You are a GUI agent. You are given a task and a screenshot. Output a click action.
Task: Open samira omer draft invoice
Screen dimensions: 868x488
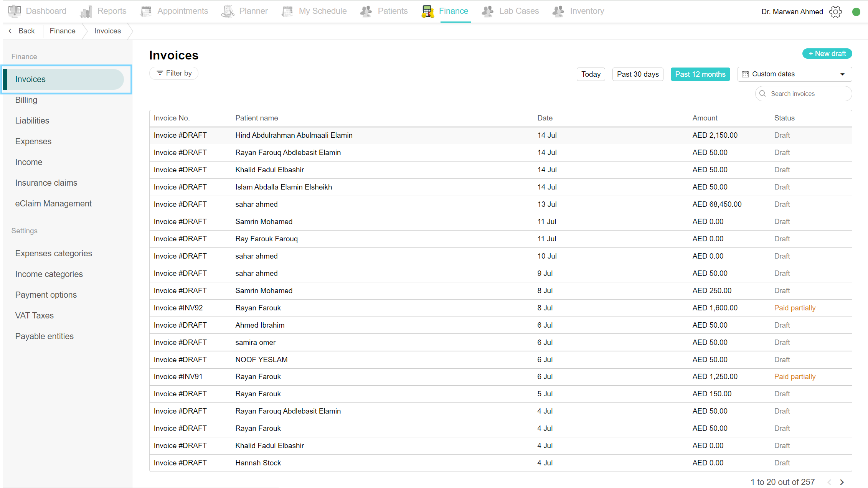pos(500,343)
